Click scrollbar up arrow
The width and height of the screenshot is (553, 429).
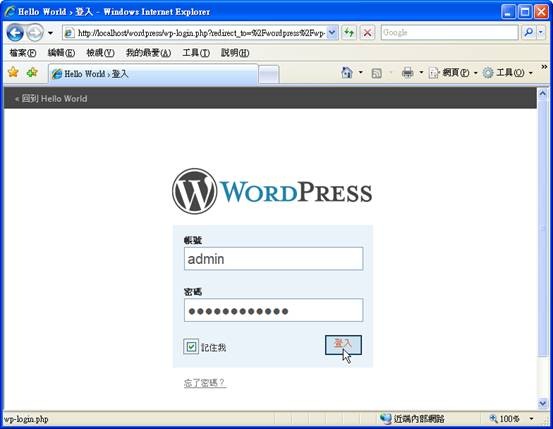click(x=543, y=93)
